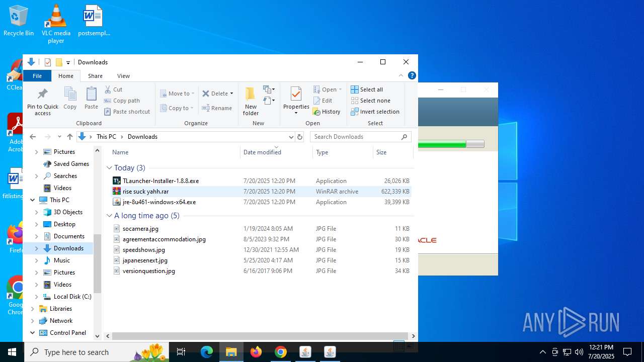644x362 pixels.
Task: Open the Delete dropdown arrow
Action: tap(231, 94)
